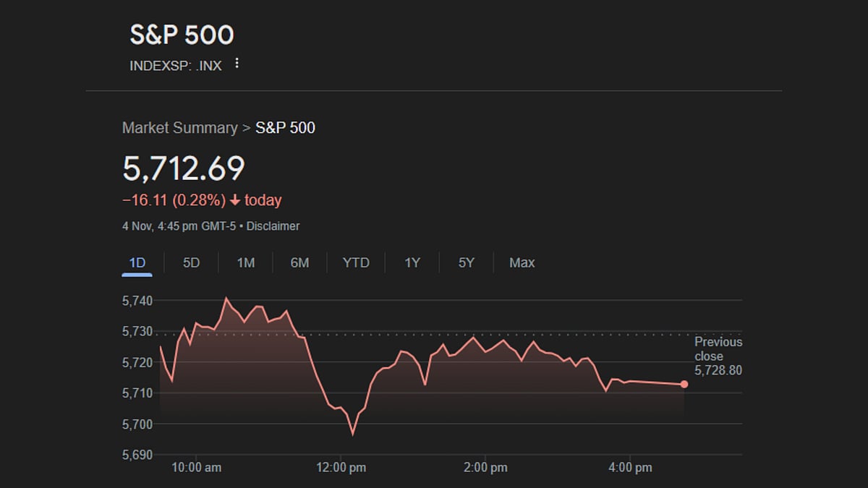View the 5Y chart range

[467, 263]
